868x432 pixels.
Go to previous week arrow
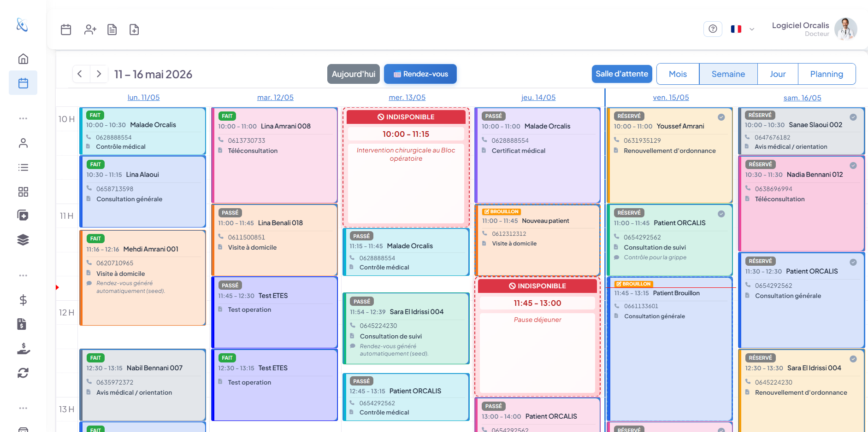click(x=80, y=74)
